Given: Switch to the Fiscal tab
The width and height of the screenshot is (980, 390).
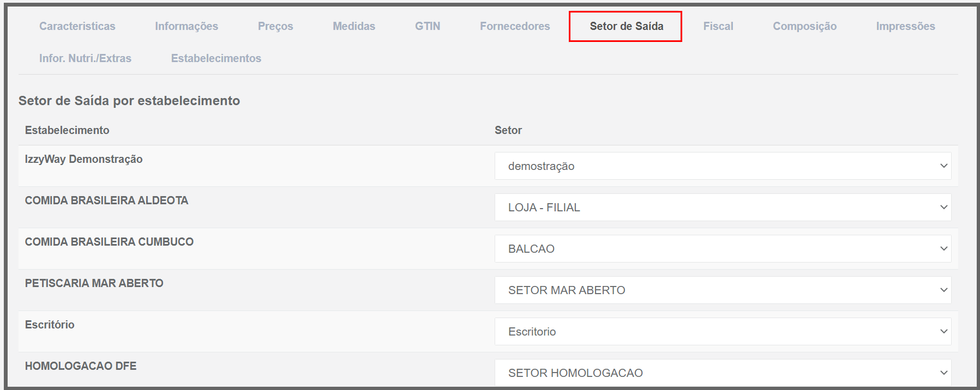Looking at the screenshot, I should point(718,26).
